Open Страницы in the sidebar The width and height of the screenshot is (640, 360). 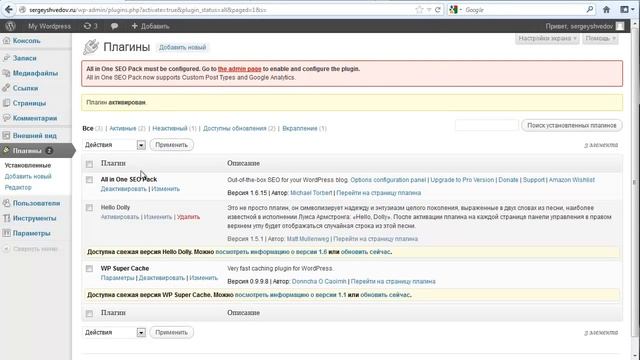click(29, 103)
